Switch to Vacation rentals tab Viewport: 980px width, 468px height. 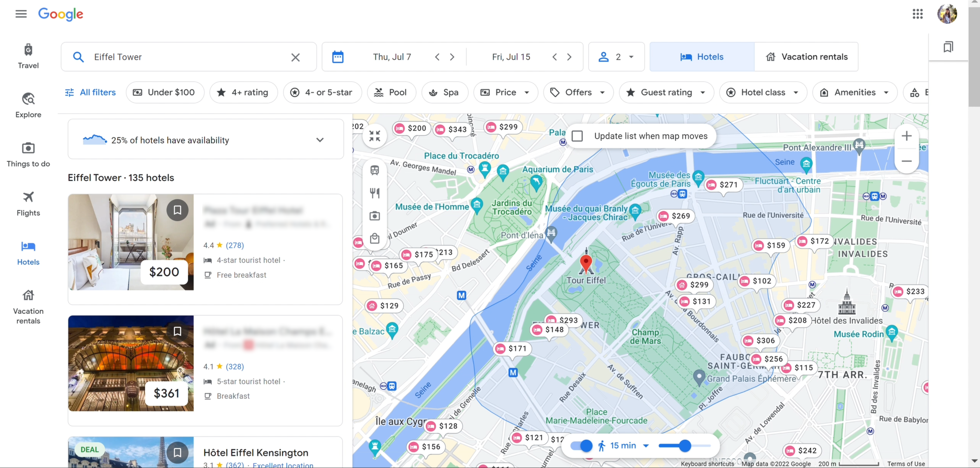pyautogui.click(x=806, y=57)
